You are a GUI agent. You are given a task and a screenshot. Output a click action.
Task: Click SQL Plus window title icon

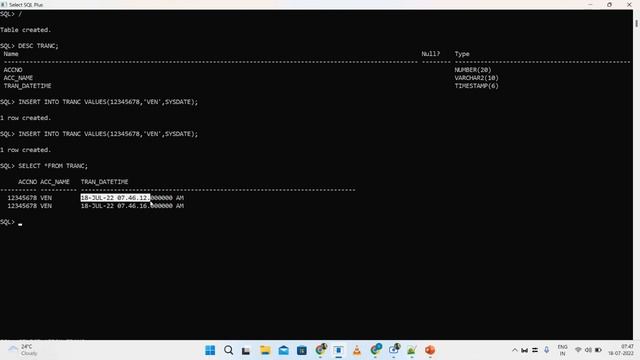(4, 4)
